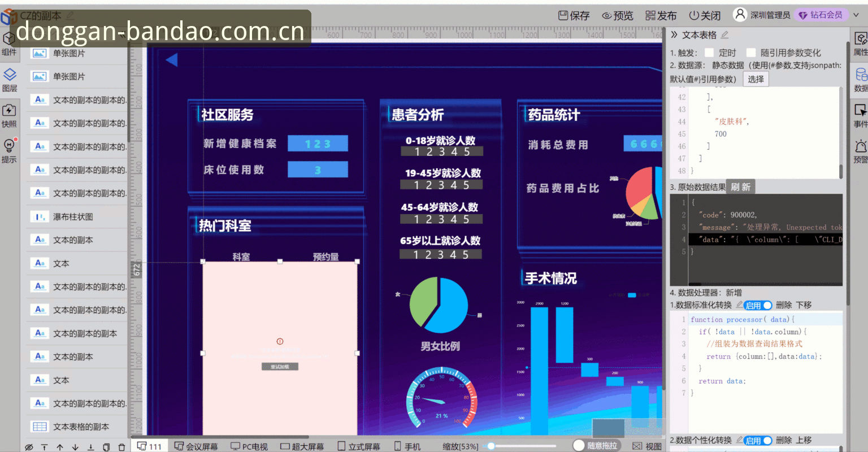
Task: Click the gauge chart showing 21%
Action: pyautogui.click(x=442, y=398)
